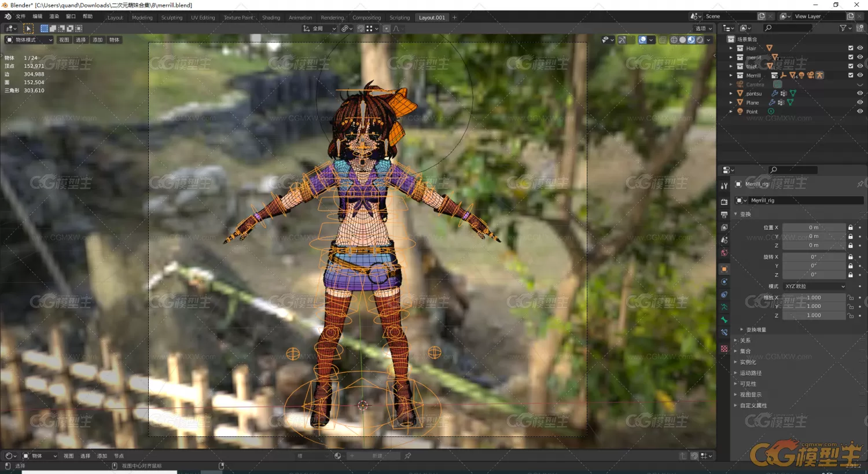This screenshot has height=474, width=868.
Task: Open the transform orientation dropdown
Action: pyautogui.click(x=319, y=28)
